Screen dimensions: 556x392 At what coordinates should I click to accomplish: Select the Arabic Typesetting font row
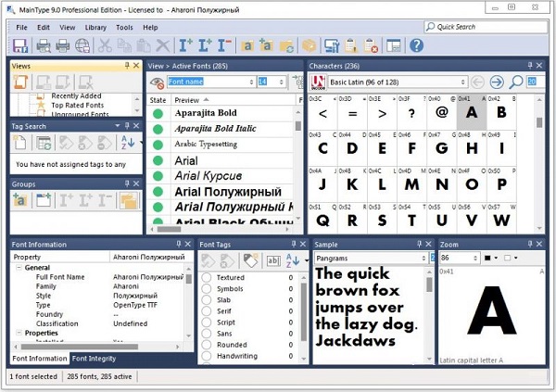tap(221, 145)
